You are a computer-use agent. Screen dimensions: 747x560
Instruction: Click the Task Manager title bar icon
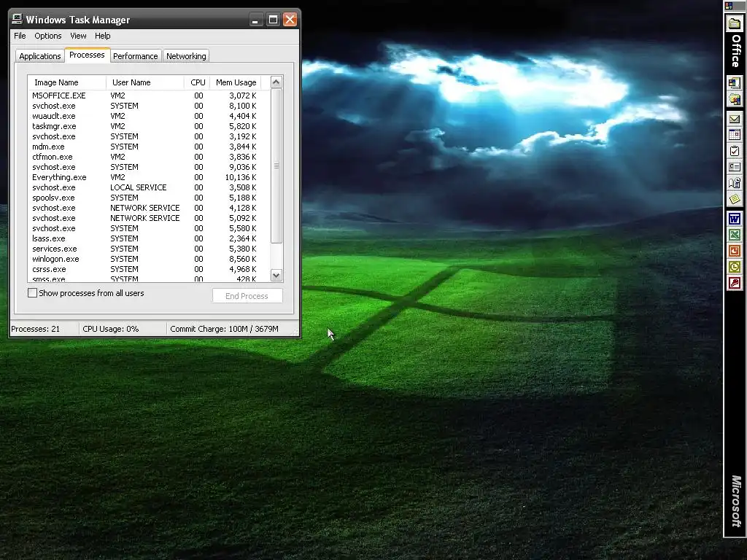[x=18, y=20]
